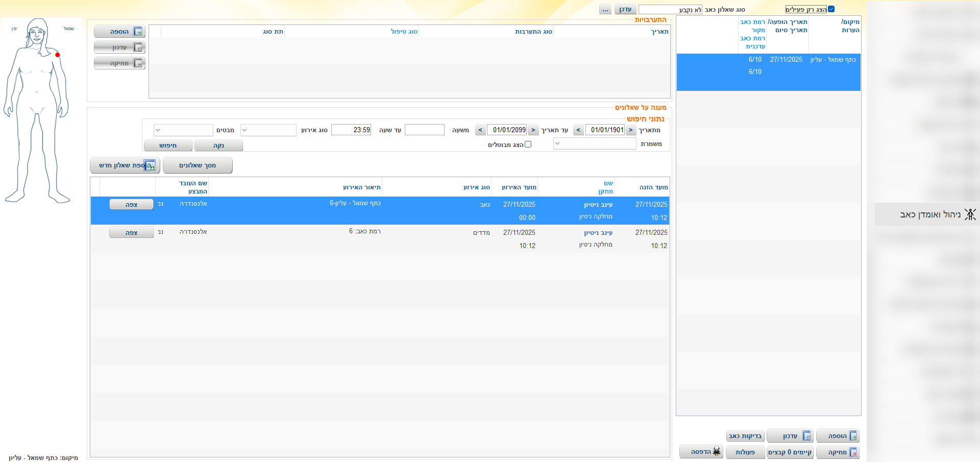The height and width of the screenshot is (462, 980).
Task: Click the מחיקה delete icon at the bottom right
Action: tap(853, 452)
